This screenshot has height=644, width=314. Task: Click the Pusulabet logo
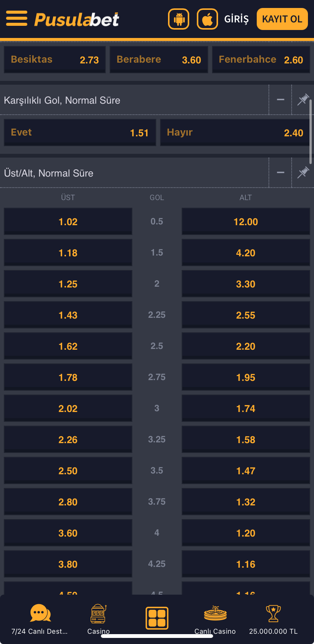click(77, 19)
